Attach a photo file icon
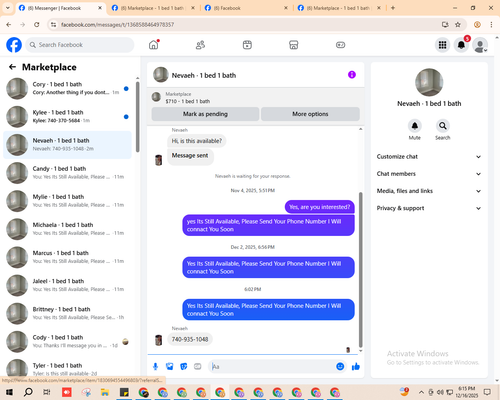This screenshot has width=500, height=400. pos(170,367)
